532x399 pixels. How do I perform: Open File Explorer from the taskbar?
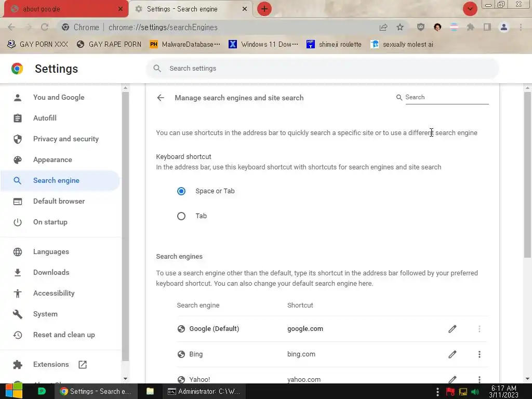150,391
